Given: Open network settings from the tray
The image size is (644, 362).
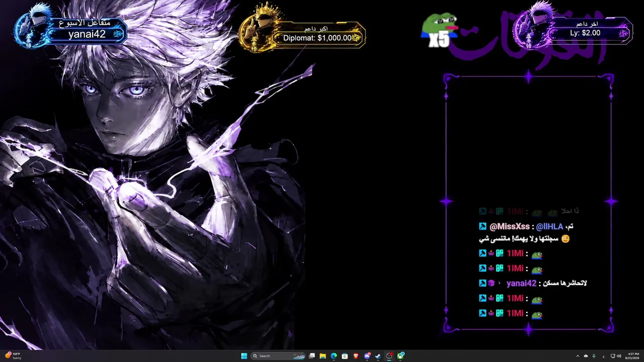Looking at the screenshot, I should pos(613,356).
